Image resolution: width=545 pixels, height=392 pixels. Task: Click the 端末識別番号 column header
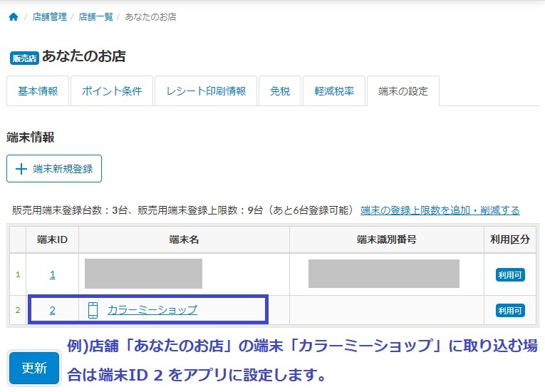tap(387, 239)
